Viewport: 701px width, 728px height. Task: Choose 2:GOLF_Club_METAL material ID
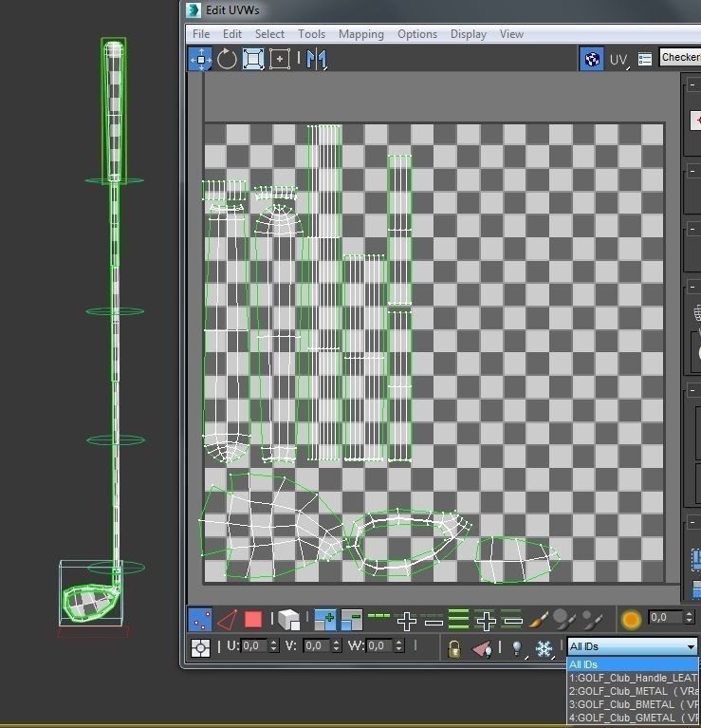coord(633,691)
